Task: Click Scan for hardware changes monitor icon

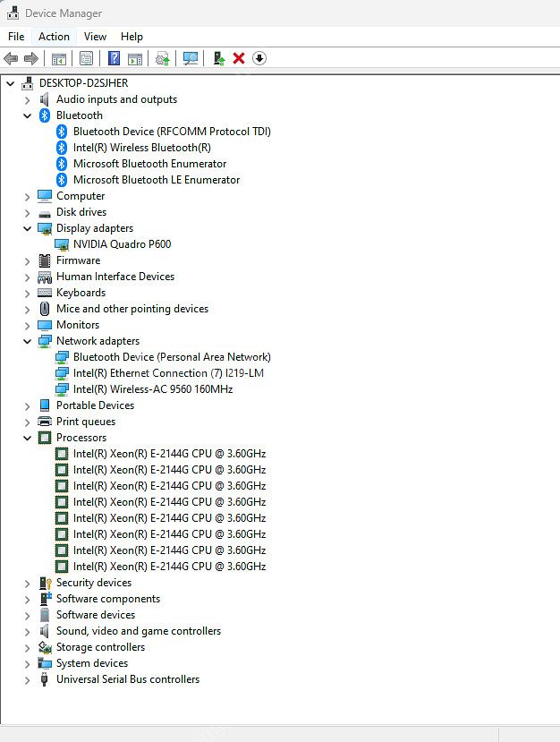Action: pyautogui.click(x=191, y=59)
